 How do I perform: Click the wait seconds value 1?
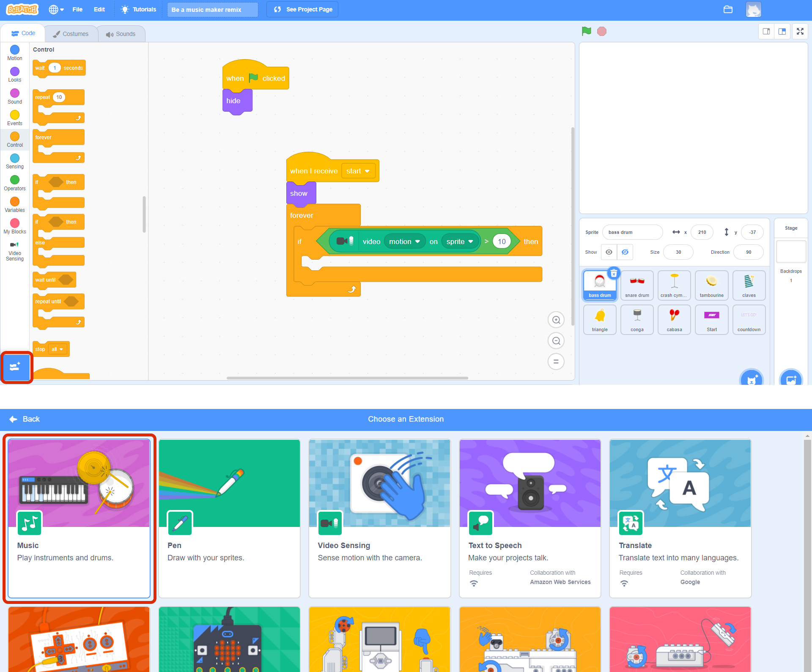tap(55, 68)
